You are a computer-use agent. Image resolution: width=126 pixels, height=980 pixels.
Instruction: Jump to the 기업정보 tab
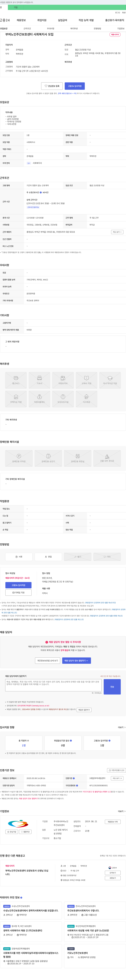[x=121, y=29]
